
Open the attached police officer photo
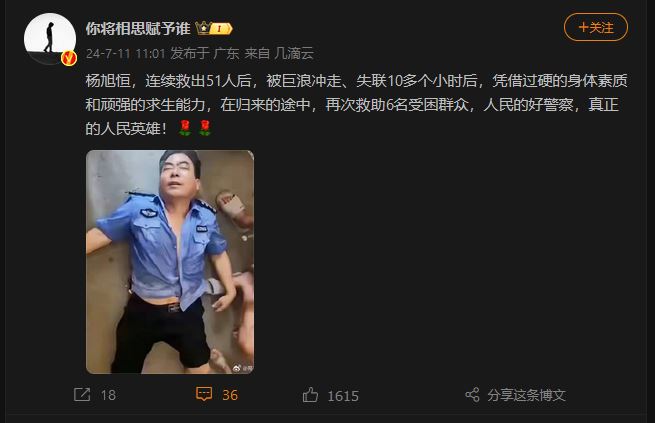pyautogui.click(x=170, y=262)
